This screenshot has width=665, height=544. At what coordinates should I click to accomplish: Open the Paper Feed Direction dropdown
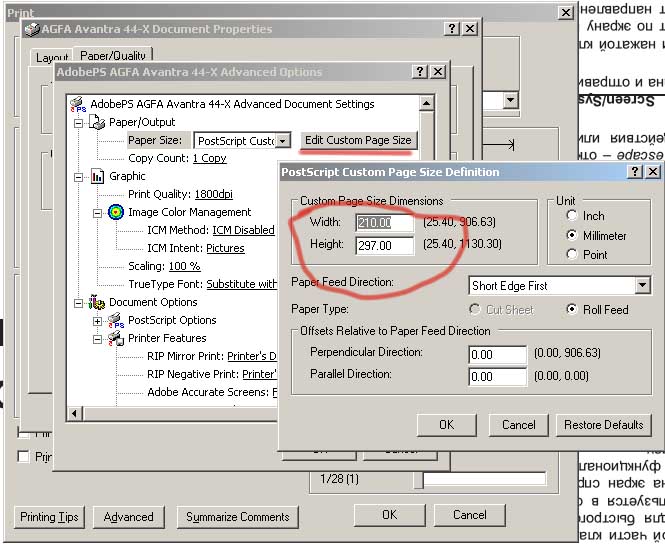643,285
